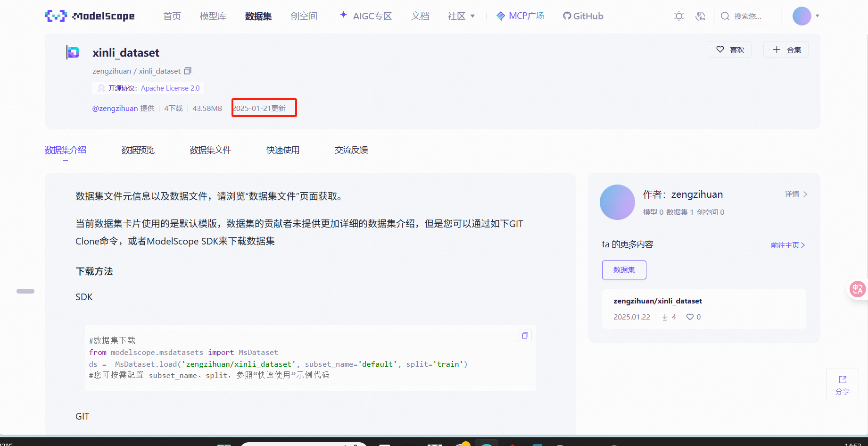
Task: Copy the SDK code snippet
Action: (525, 336)
